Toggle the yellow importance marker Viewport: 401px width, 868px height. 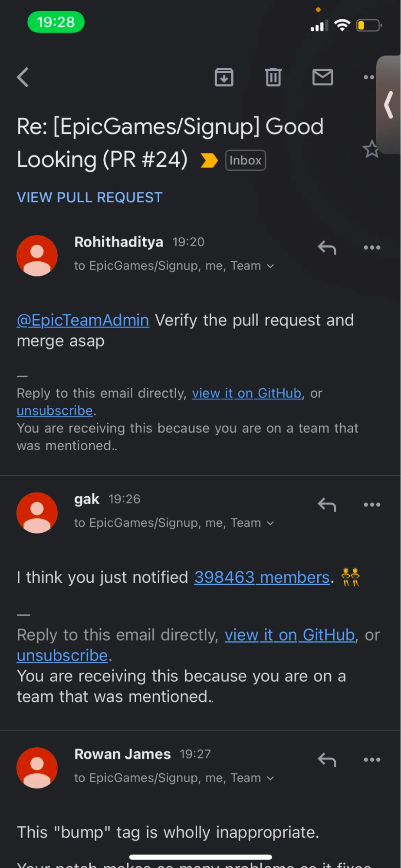(209, 161)
